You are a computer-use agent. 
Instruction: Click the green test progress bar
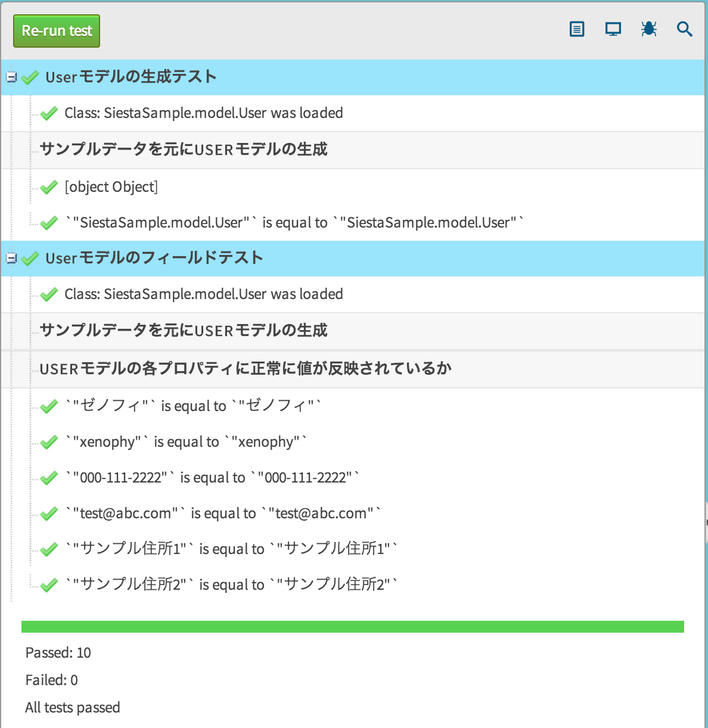point(353,627)
